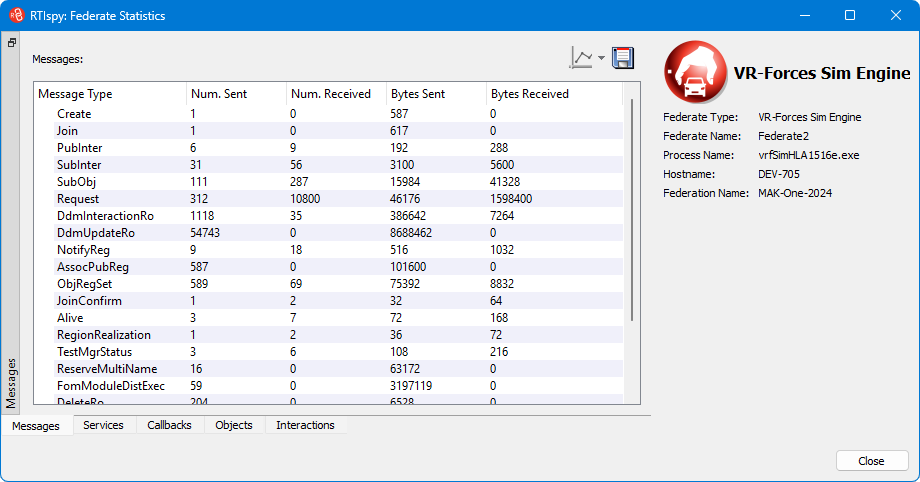The height and width of the screenshot is (482, 920).
Task: Click bytes received value 41328
Action: (x=505, y=182)
